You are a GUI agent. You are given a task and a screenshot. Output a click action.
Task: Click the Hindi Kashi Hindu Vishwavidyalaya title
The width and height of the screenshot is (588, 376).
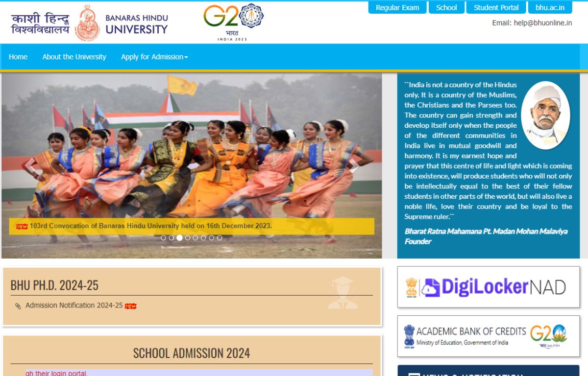point(40,23)
